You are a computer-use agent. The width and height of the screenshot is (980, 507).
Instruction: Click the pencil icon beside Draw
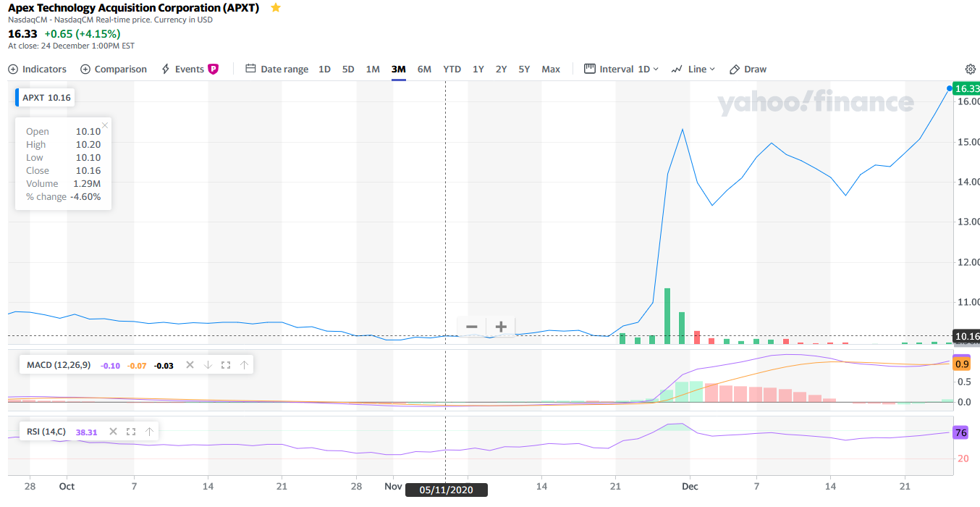pos(735,70)
